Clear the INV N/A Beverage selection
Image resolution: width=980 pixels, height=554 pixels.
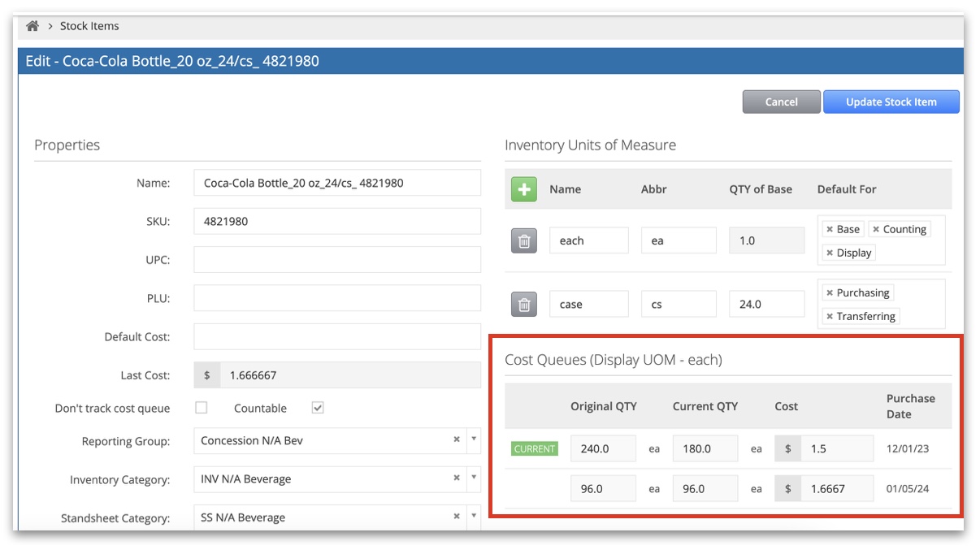[457, 478]
